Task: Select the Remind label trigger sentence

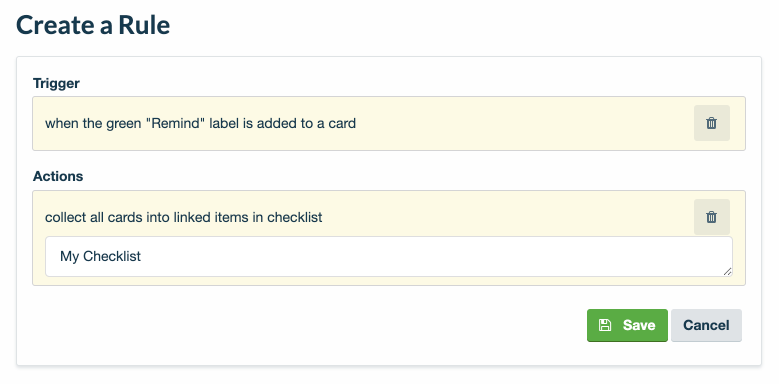Action: (200, 123)
